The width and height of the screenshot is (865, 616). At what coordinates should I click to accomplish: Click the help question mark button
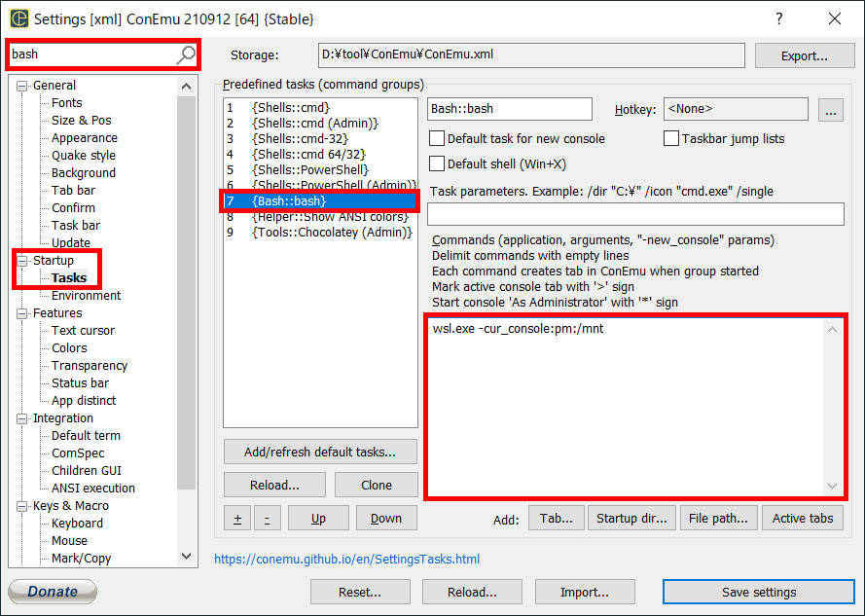[778, 18]
